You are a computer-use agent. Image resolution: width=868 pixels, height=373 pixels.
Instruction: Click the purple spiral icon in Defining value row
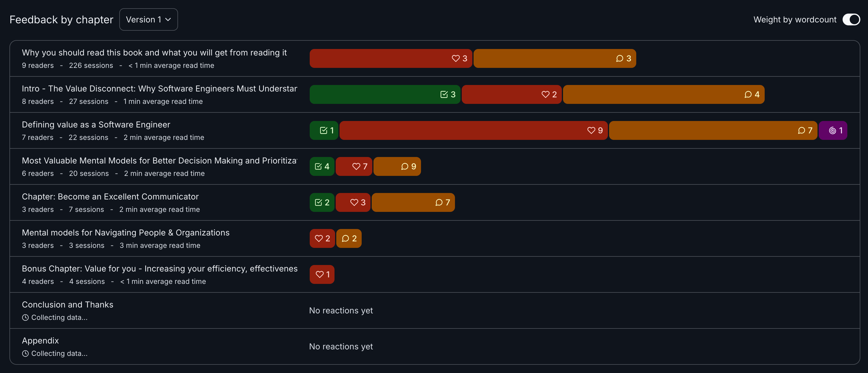click(832, 131)
